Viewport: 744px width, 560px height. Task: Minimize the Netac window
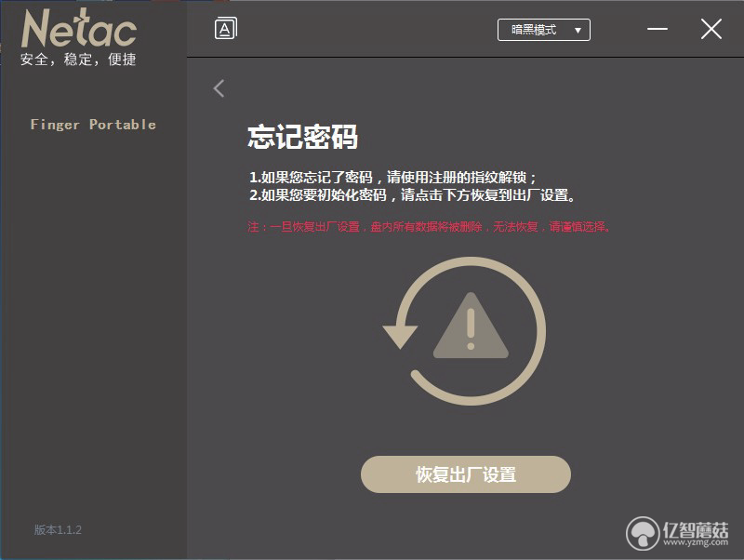[x=658, y=29]
